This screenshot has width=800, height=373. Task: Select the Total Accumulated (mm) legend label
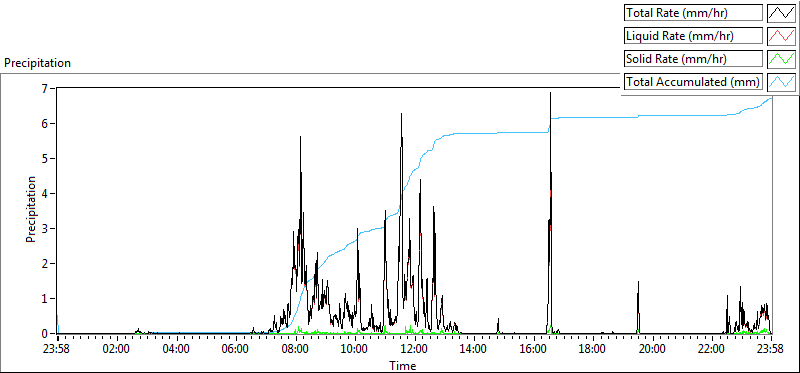(693, 82)
